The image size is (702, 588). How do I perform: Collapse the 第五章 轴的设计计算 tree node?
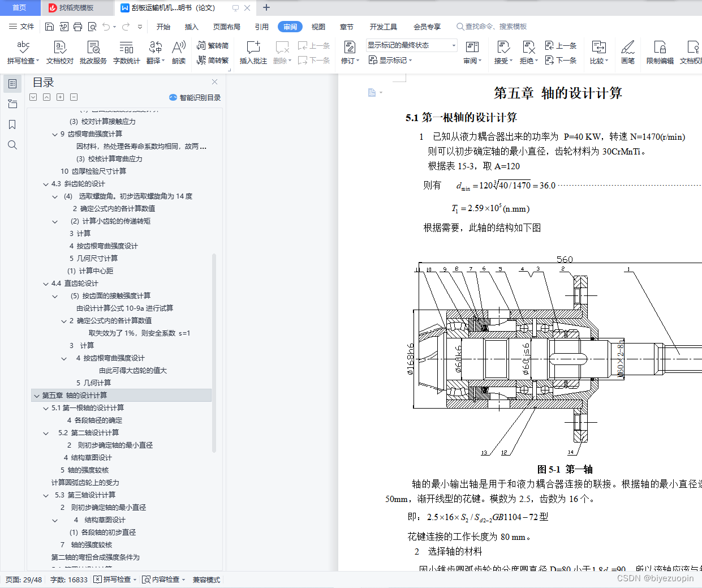point(37,396)
